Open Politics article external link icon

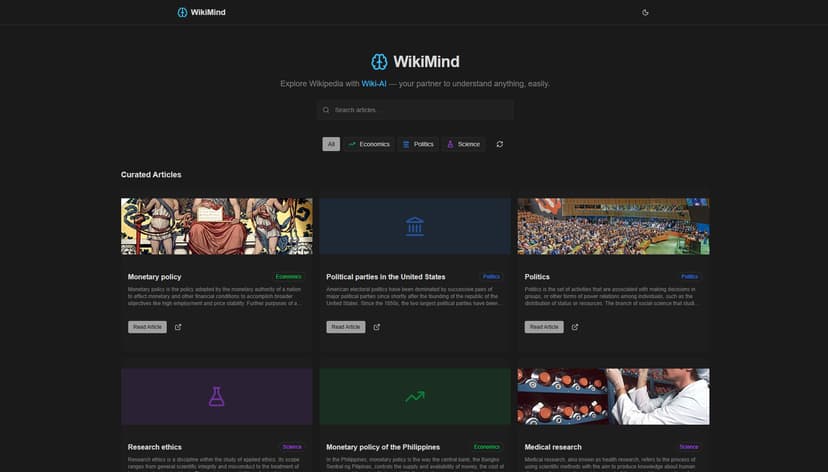[574, 327]
